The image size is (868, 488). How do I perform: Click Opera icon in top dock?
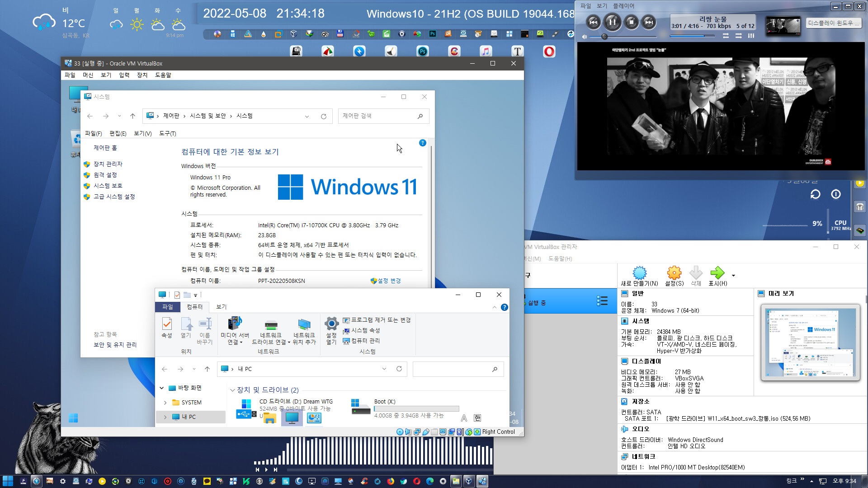[x=549, y=51]
